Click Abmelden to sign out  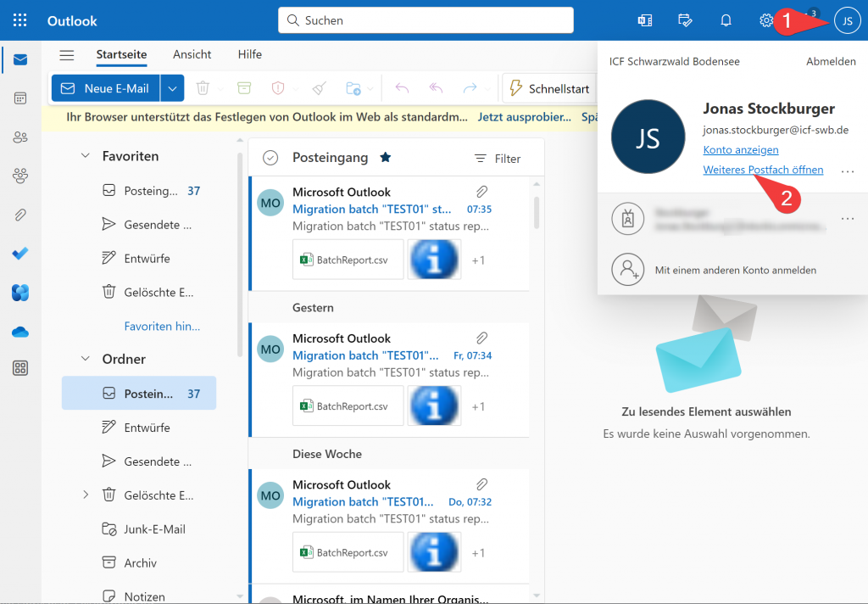coord(831,62)
